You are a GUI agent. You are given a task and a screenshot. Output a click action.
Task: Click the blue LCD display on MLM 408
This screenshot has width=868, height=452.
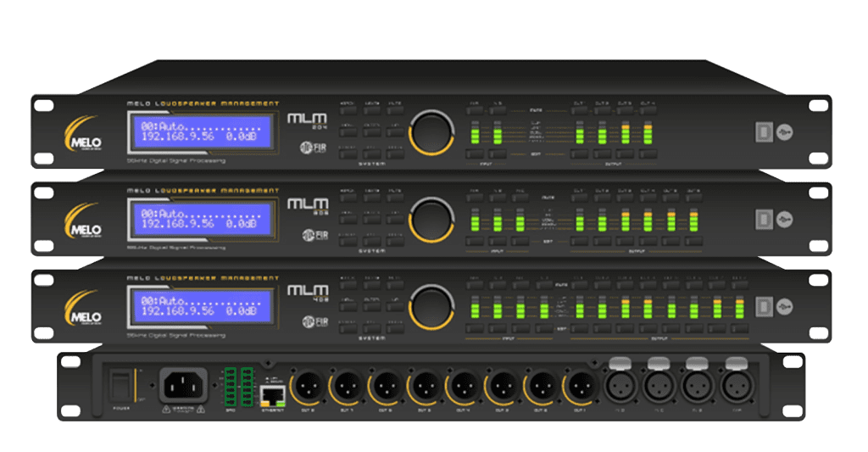pos(203,306)
